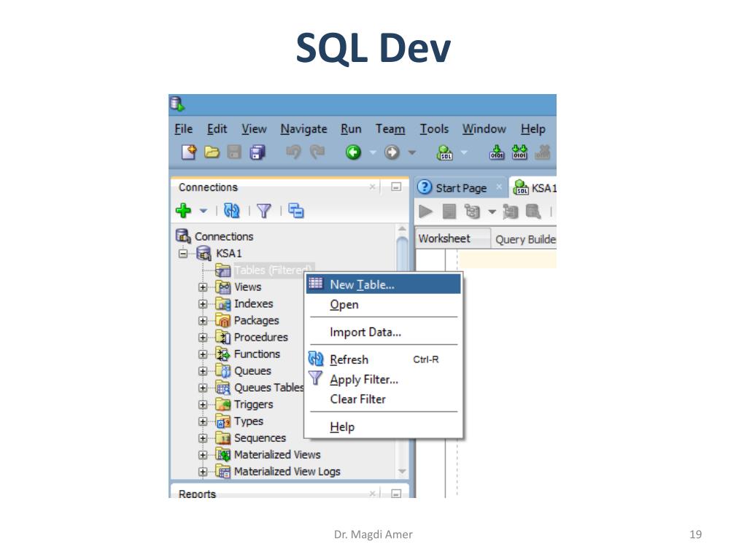Click the gray Forward navigation icon
747x560 pixels.
tap(392, 152)
